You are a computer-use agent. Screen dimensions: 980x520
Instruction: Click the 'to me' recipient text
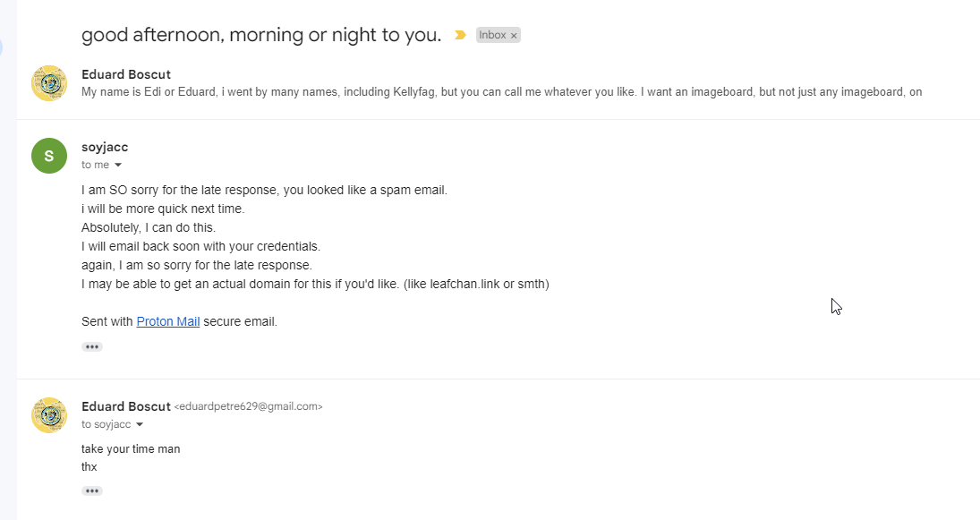pos(95,165)
